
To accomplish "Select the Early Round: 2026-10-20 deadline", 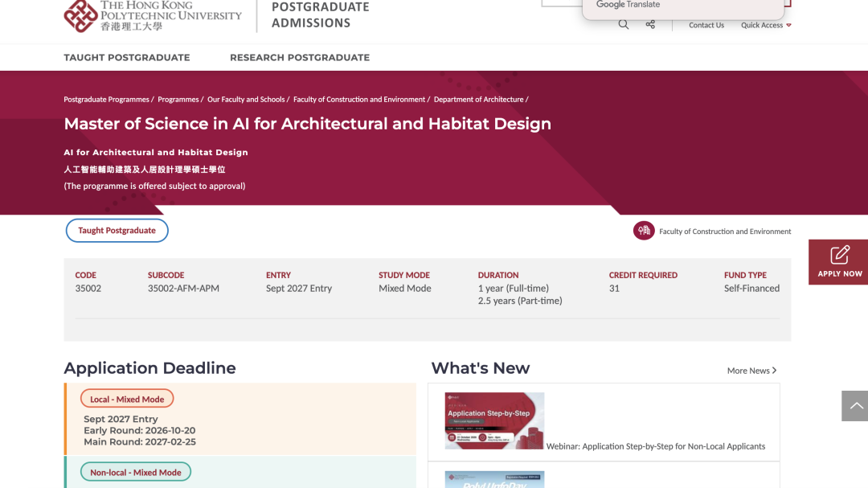I will 140,430.
